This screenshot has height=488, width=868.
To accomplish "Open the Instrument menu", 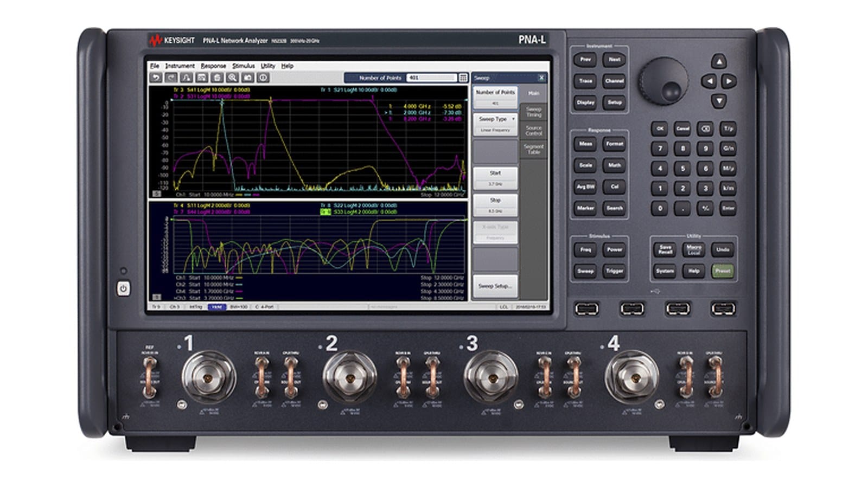I will coord(180,66).
